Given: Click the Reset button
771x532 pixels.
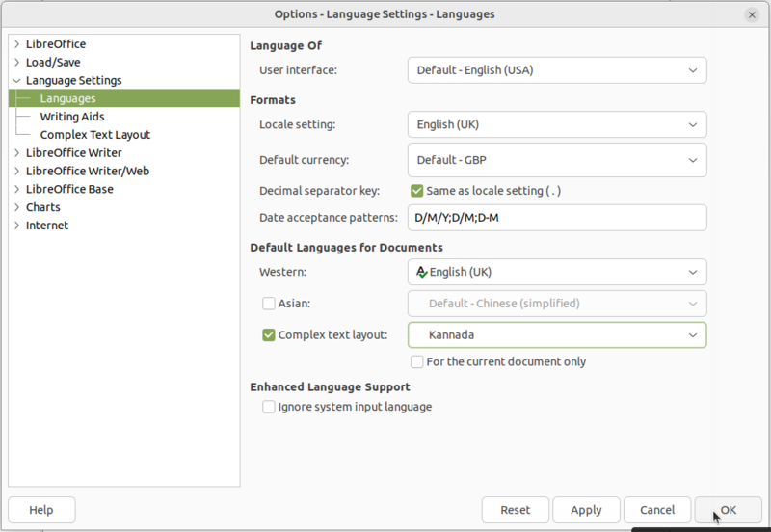Looking at the screenshot, I should tap(516, 510).
